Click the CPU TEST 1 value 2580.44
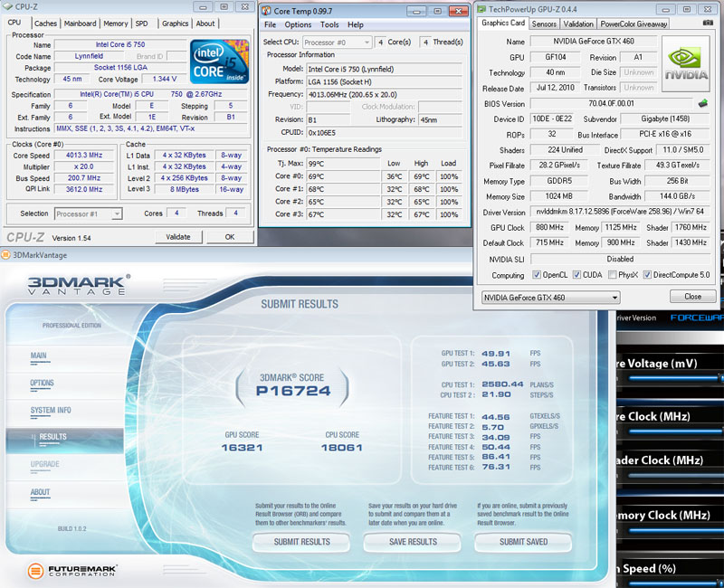 pos(502,384)
